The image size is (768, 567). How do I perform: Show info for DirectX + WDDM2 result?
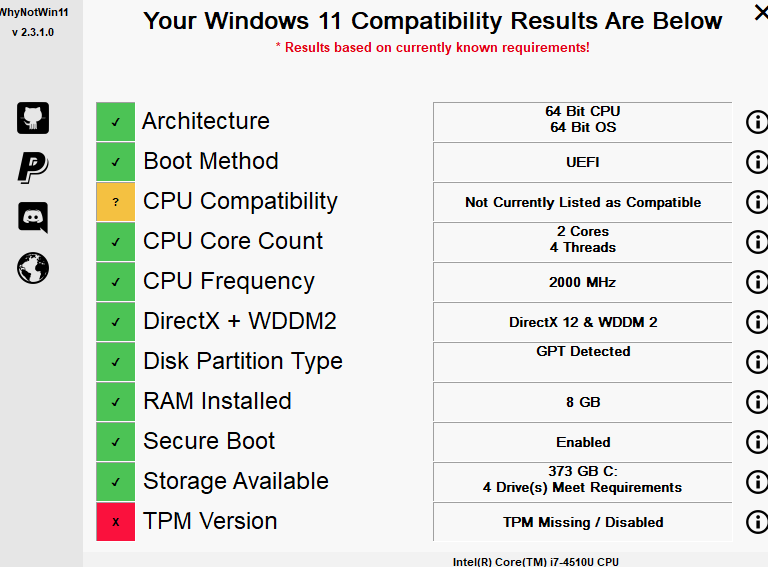[757, 322]
